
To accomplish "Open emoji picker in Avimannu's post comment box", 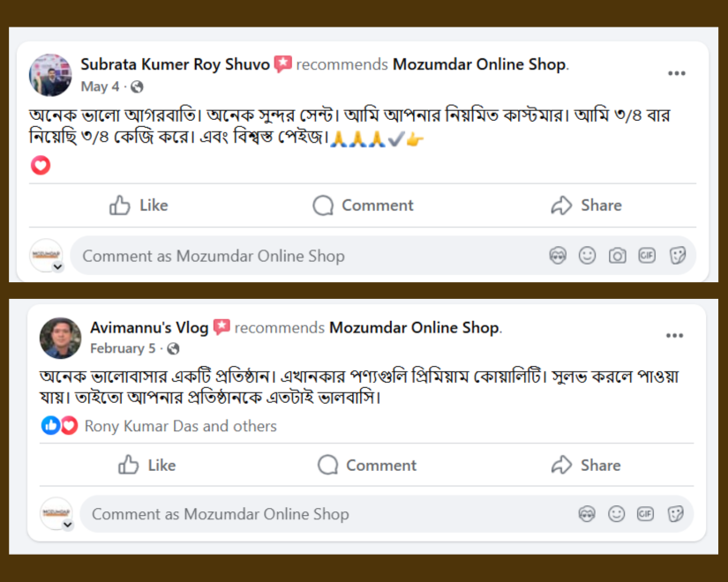I will 616,514.
